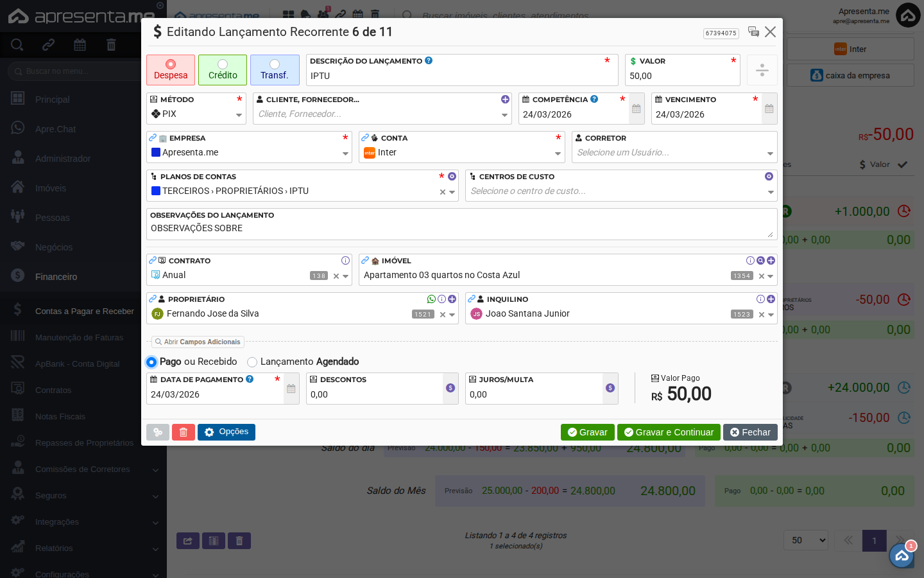Click the split value divide icon
The width and height of the screenshot is (924, 578).
pyautogui.click(x=762, y=70)
